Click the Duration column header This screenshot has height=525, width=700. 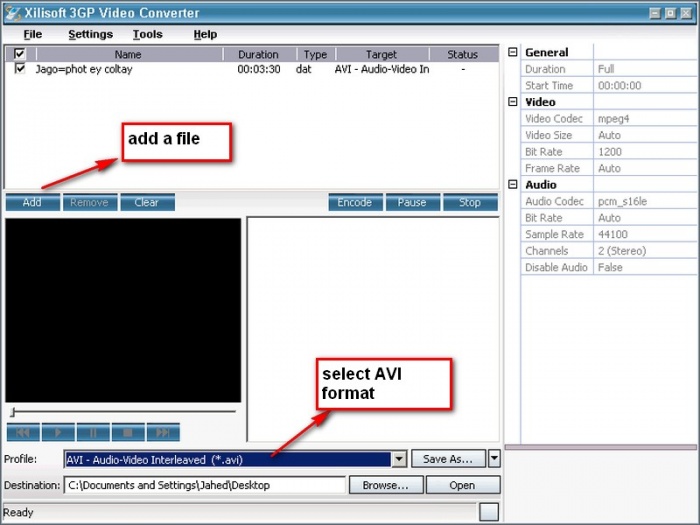(x=259, y=54)
